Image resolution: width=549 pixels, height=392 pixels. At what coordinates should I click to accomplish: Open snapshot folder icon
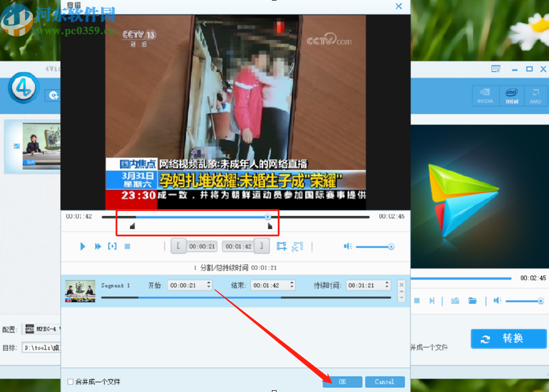pyautogui.click(x=472, y=301)
